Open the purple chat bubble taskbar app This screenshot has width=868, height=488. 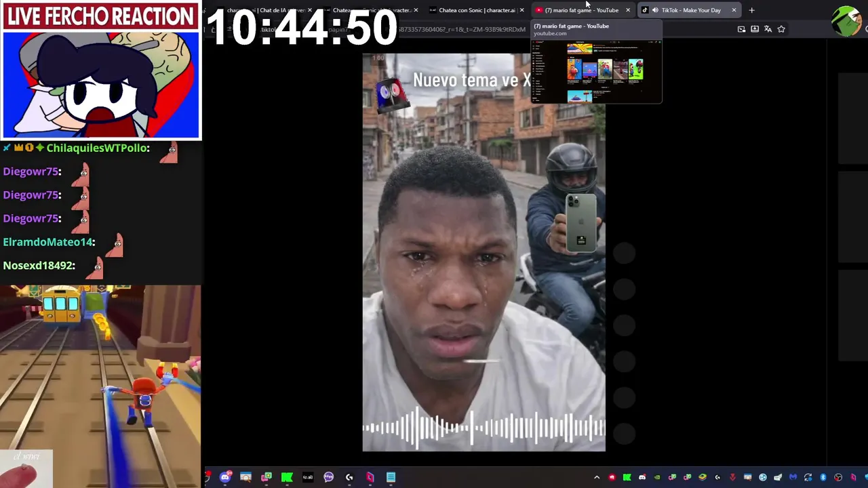pyautogui.click(x=329, y=477)
